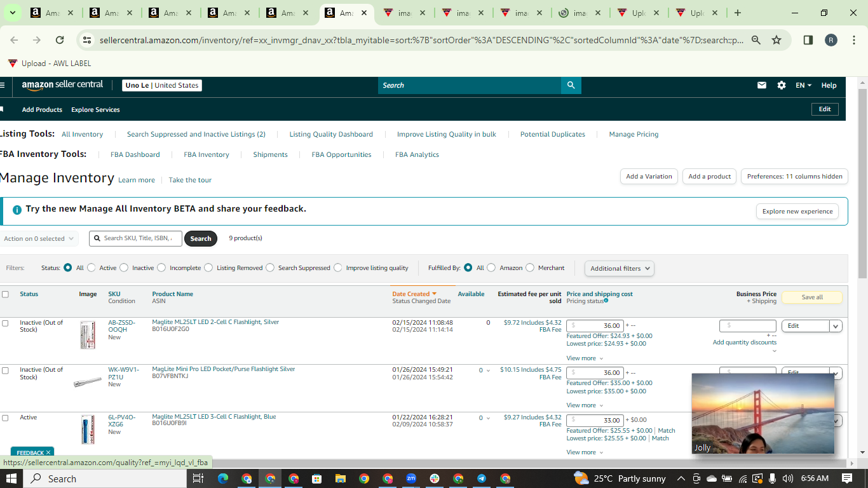
Task: Open Telegram from the taskbar
Action: (482, 478)
